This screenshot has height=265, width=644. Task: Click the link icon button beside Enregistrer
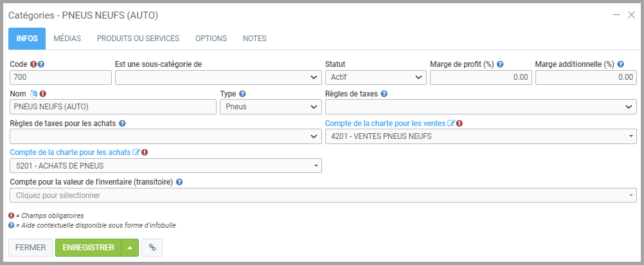(x=152, y=248)
